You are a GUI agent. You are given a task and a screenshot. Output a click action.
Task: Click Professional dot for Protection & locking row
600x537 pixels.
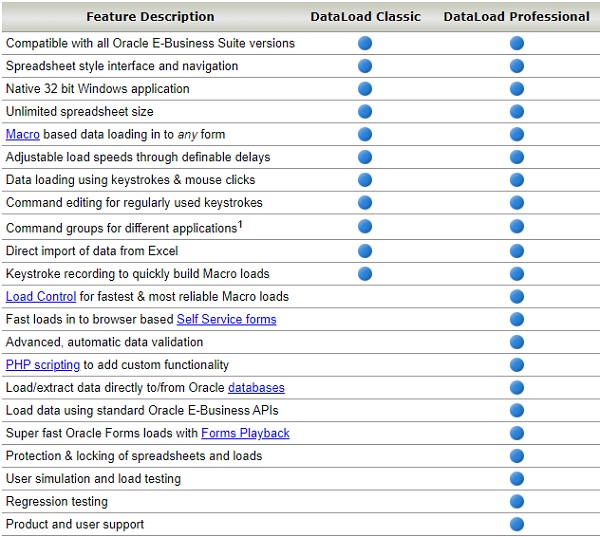(517, 456)
